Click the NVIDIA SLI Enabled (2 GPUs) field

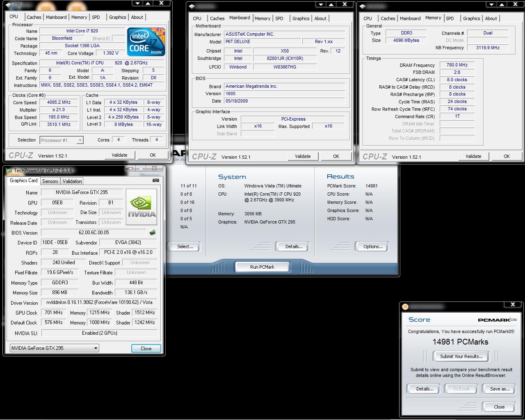[99, 333]
